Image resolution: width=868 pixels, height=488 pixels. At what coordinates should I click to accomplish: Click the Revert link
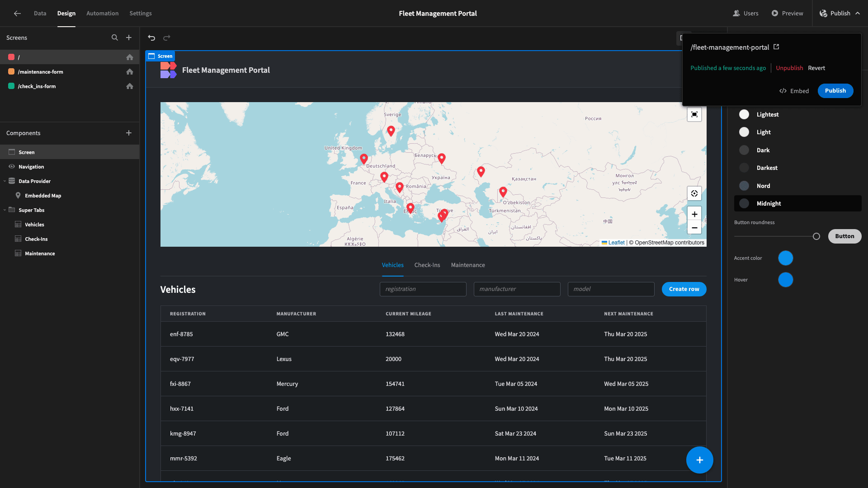tap(816, 68)
